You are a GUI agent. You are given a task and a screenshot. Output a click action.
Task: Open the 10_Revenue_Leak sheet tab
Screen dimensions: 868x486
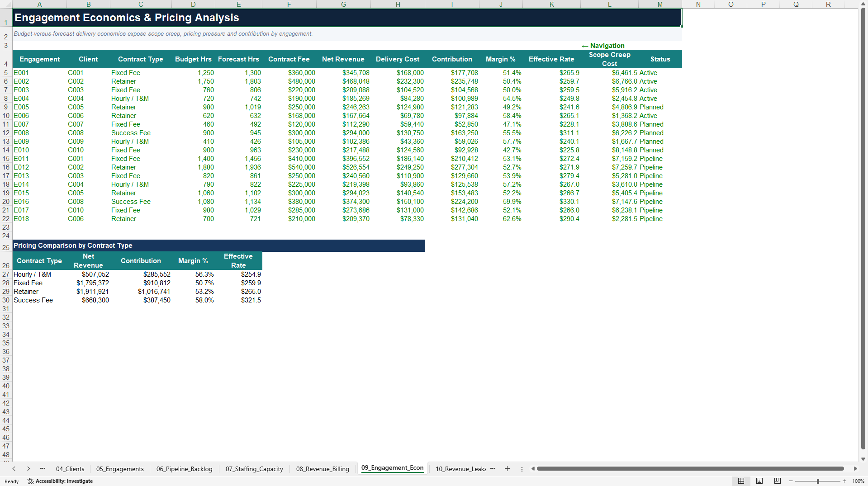460,469
